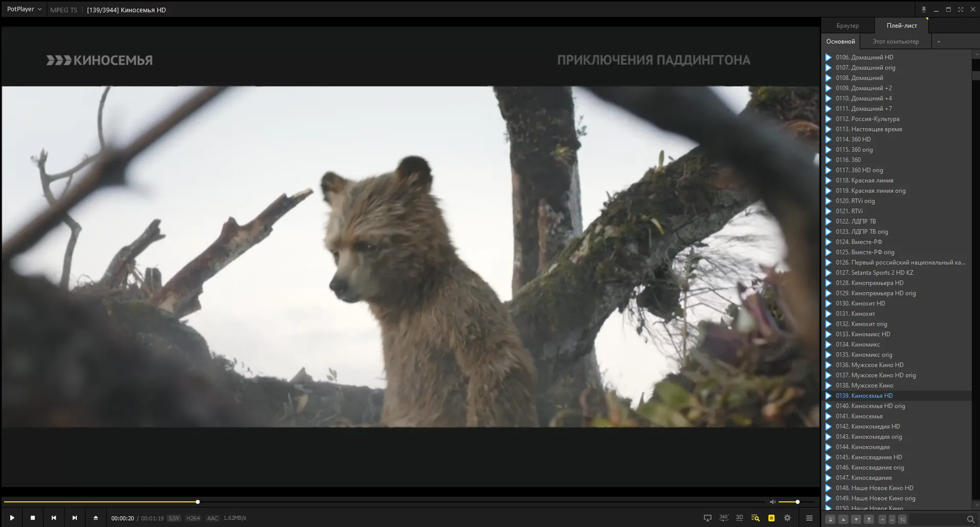Viewport: 980px width, 527px height.
Task: Stop the video playback
Action: coord(33,518)
